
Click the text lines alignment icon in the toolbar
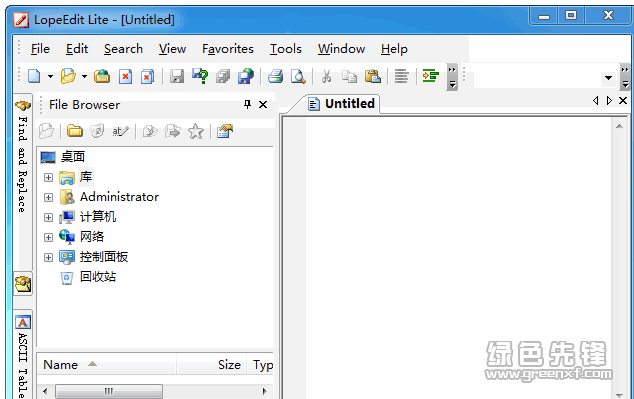coord(402,76)
